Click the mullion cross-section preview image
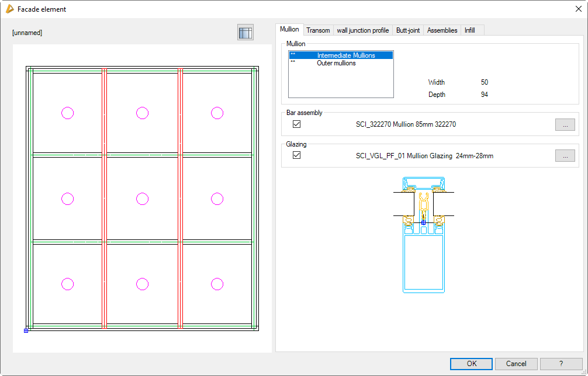This screenshot has height=376, width=588. [423, 234]
